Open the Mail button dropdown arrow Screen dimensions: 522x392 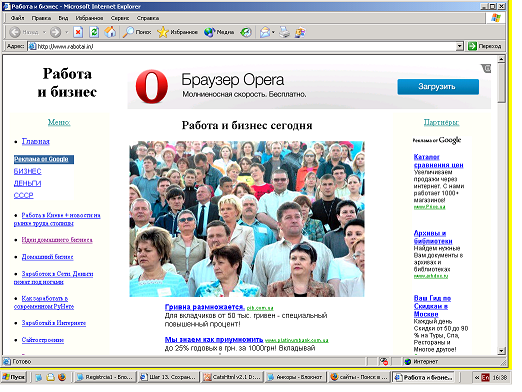tap(273, 32)
